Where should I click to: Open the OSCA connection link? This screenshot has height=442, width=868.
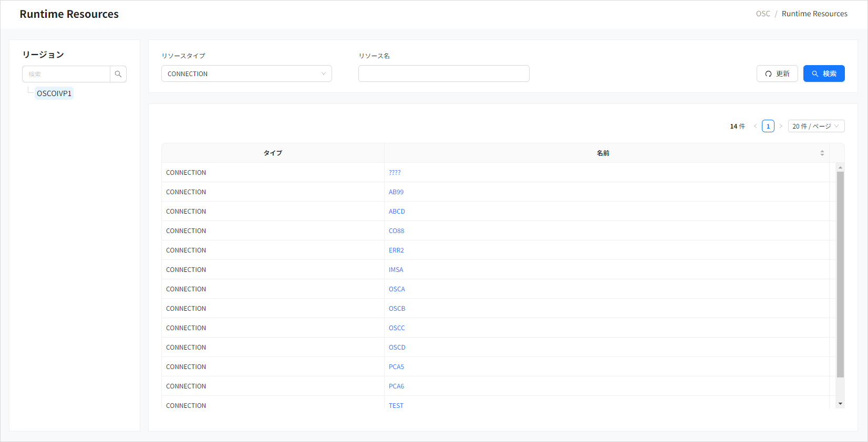(x=397, y=289)
